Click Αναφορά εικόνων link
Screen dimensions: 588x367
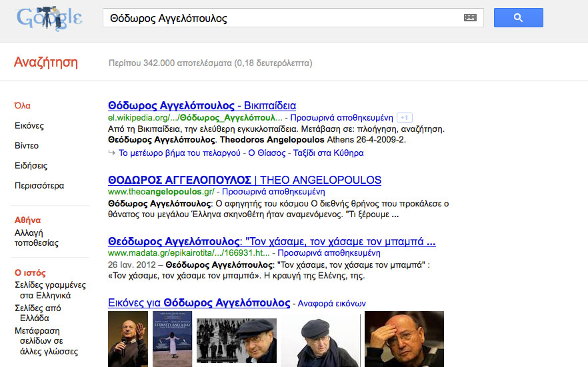point(331,303)
